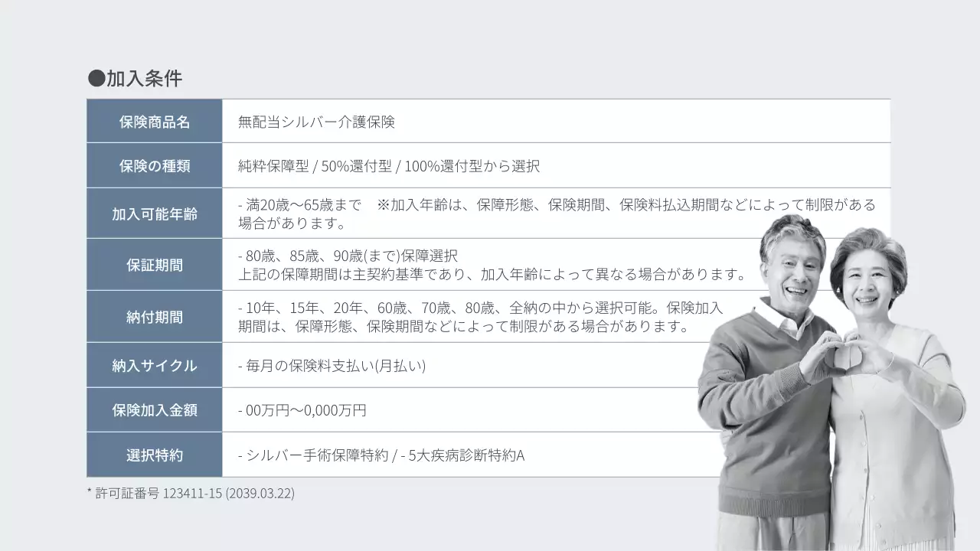Click the 選択特約 row label
This screenshot has width=980, height=551.
coord(155,455)
